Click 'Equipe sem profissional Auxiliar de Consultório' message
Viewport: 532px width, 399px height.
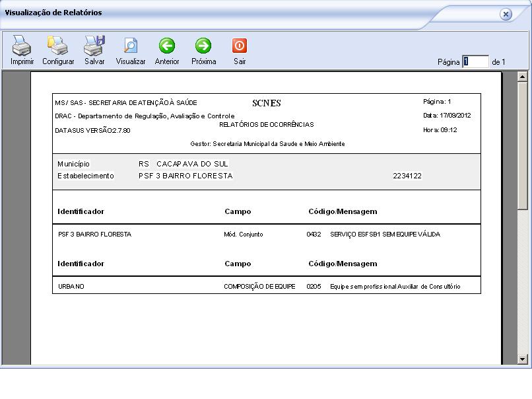[x=395, y=286]
